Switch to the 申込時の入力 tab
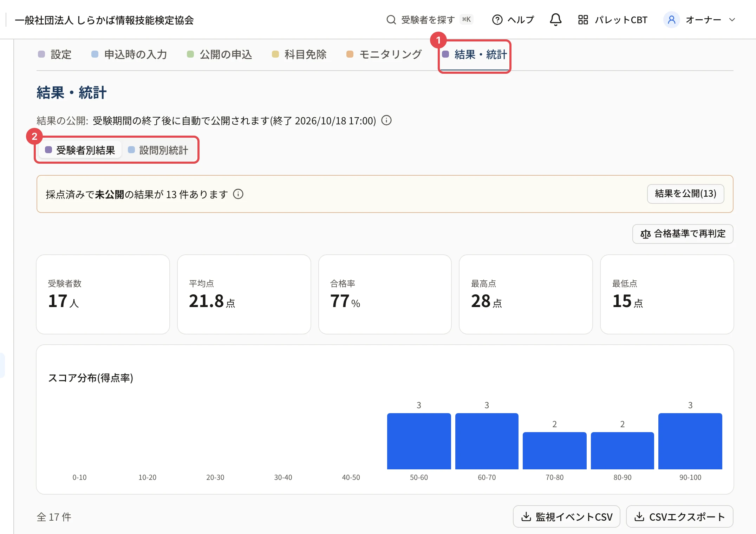This screenshot has width=756, height=534. [x=129, y=54]
